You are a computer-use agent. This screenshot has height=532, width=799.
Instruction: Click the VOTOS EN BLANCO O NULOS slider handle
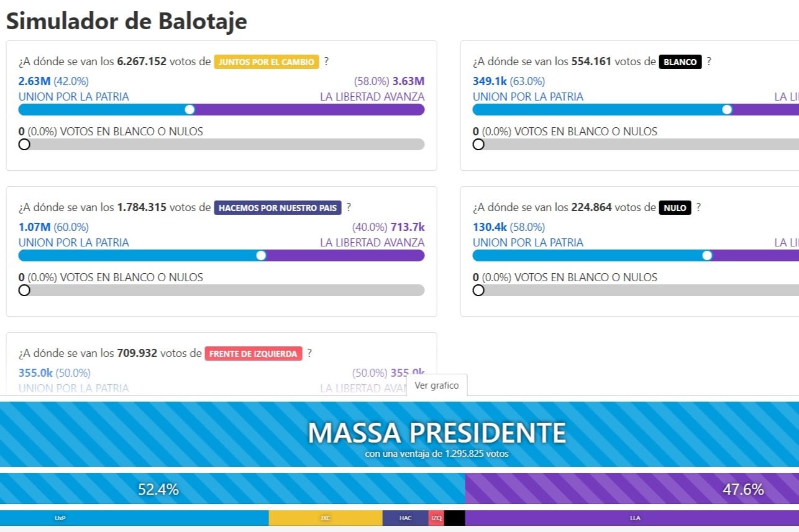[24, 144]
